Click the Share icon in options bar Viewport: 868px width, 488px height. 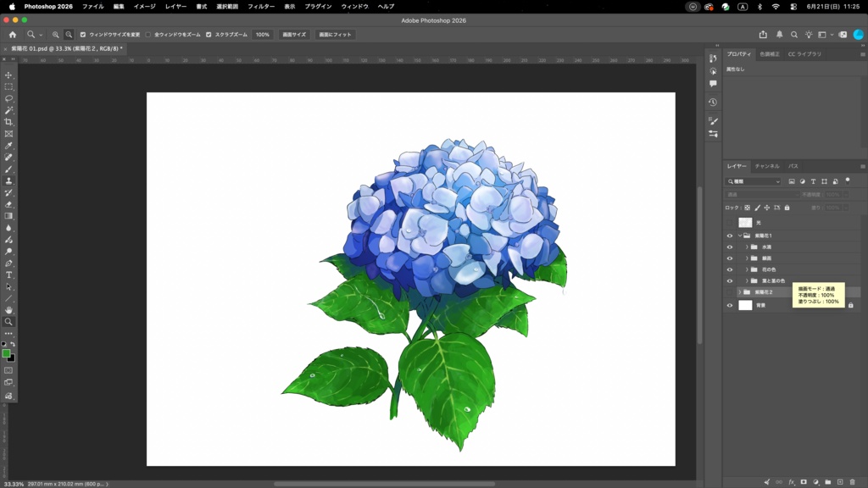point(763,34)
